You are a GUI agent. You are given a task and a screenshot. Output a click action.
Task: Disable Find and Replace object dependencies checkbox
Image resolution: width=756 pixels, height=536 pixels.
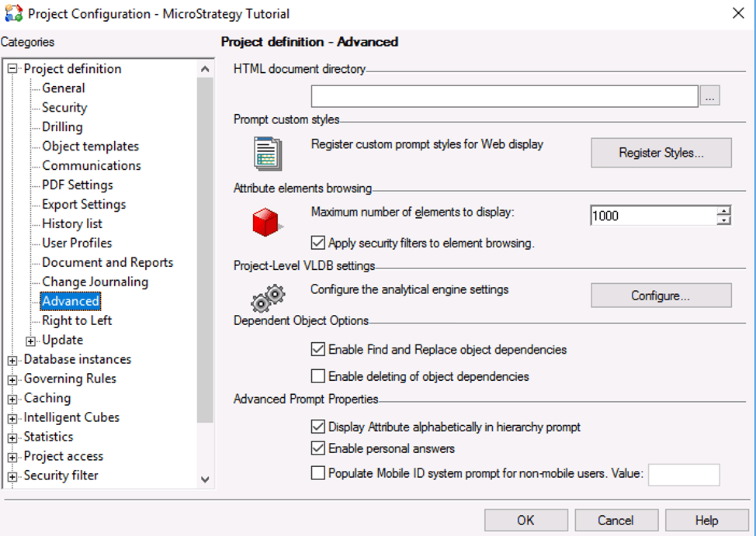click(x=318, y=350)
